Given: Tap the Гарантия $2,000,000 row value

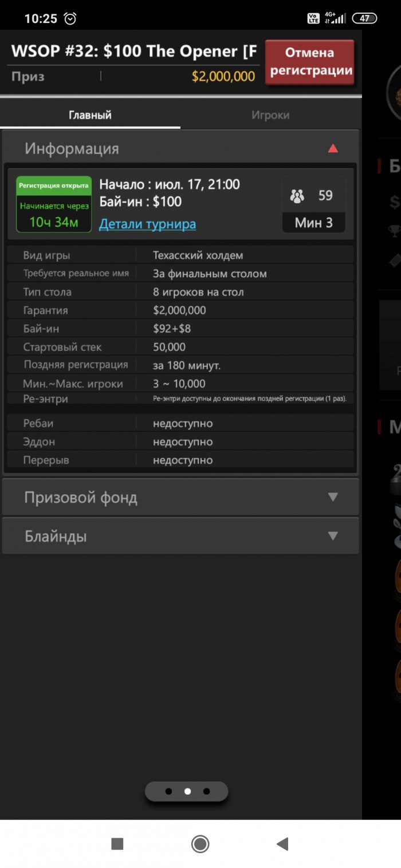Looking at the screenshot, I should click(179, 310).
